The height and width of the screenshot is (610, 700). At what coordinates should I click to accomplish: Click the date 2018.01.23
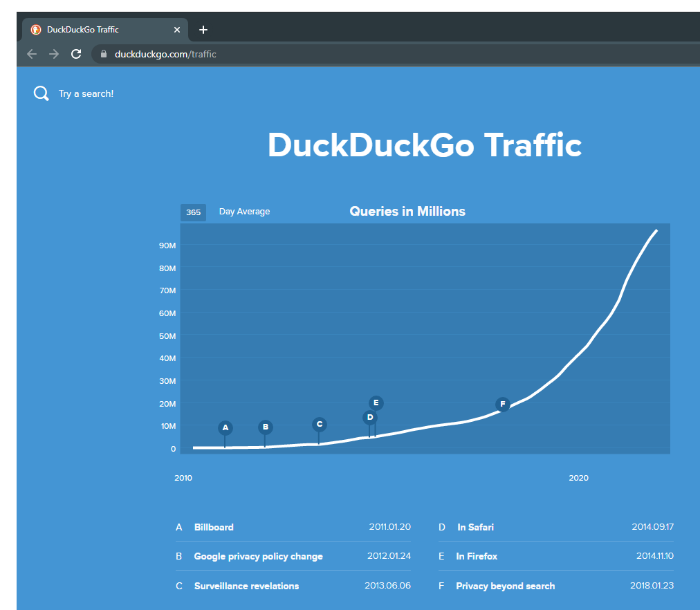click(x=652, y=586)
